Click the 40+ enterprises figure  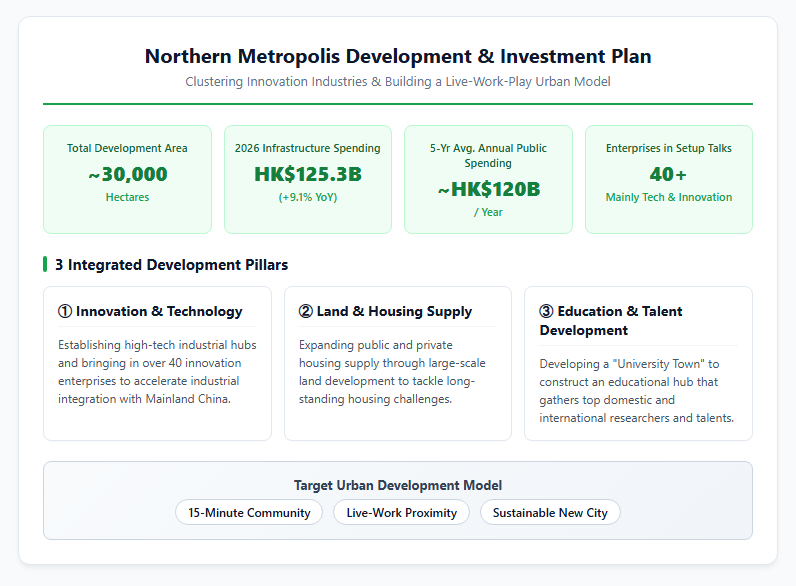point(669,174)
